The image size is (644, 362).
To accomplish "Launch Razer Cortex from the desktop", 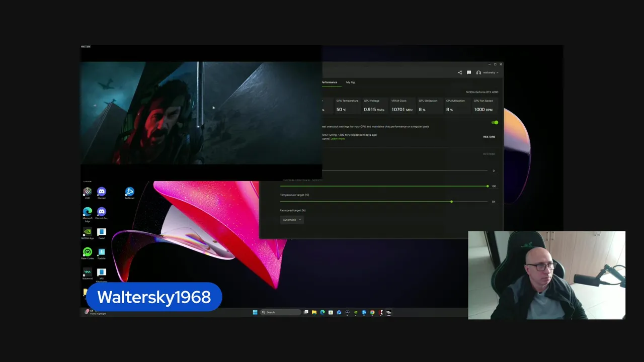I will (x=88, y=253).
